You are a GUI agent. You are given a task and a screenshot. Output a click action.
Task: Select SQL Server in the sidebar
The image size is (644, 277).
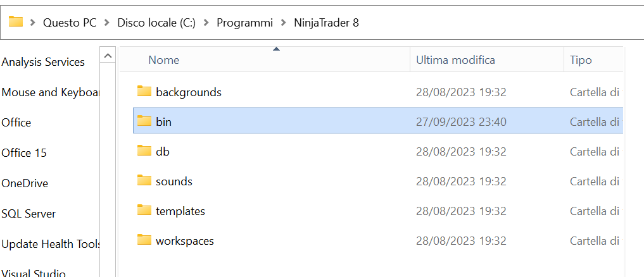[x=28, y=214]
